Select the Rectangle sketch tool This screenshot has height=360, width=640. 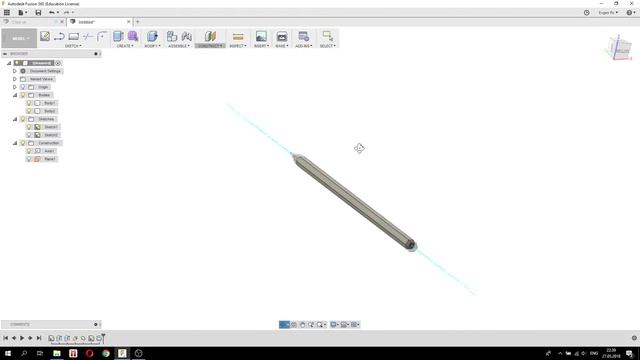[x=73, y=36]
